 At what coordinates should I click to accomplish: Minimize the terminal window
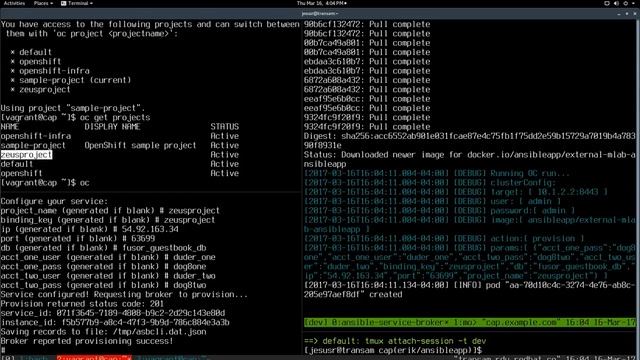[619, 13]
